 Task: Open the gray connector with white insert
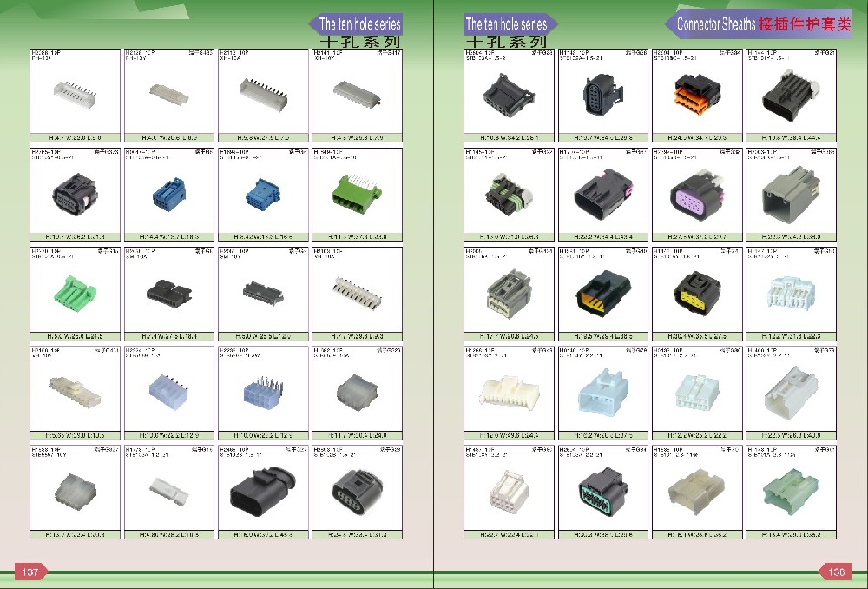[x=509, y=294]
